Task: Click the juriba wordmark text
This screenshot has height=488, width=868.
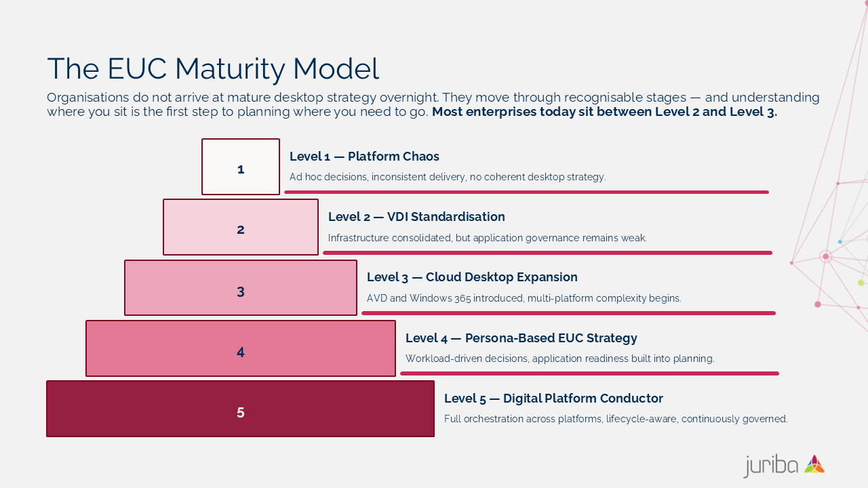Action: [771, 466]
